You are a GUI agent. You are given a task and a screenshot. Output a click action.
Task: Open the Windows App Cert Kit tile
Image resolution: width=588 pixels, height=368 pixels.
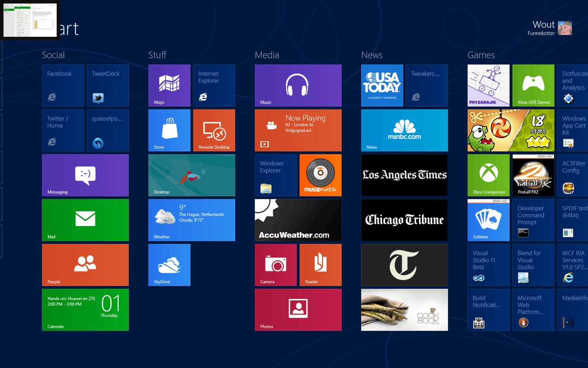coord(573,130)
